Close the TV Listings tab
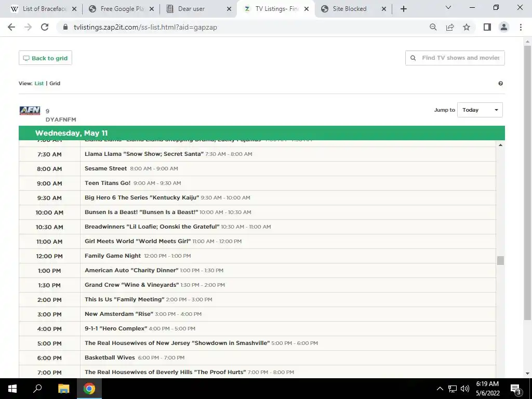Image resolution: width=532 pixels, height=399 pixels. [x=307, y=9]
